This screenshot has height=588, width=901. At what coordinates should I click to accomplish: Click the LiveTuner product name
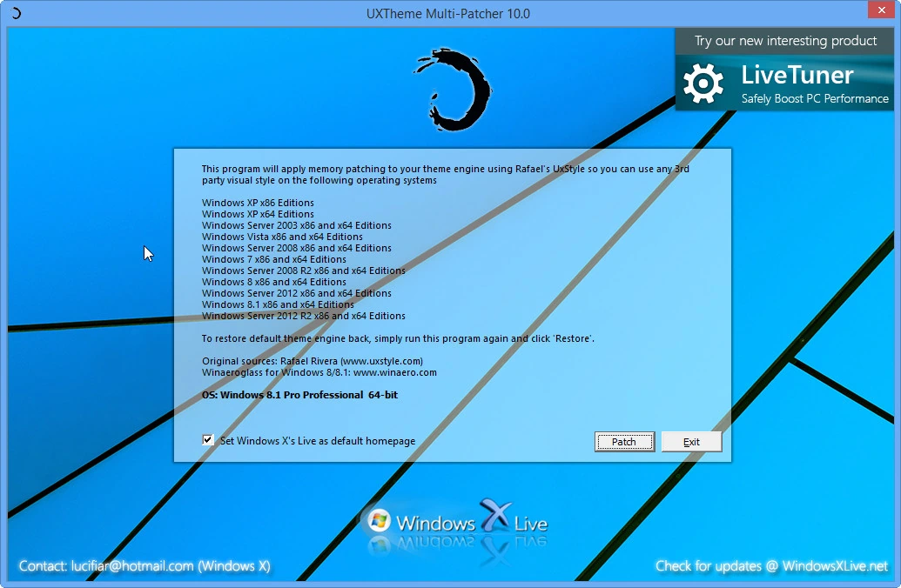coord(797,75)
